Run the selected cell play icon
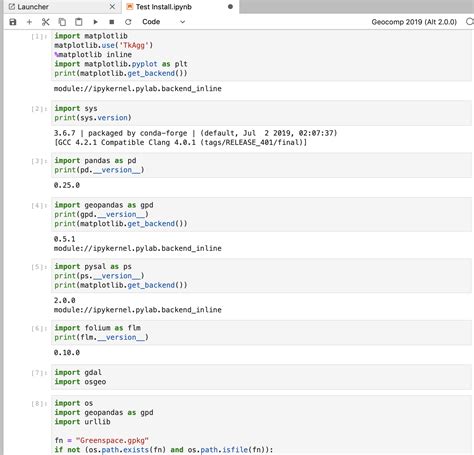 click(95, 22)
